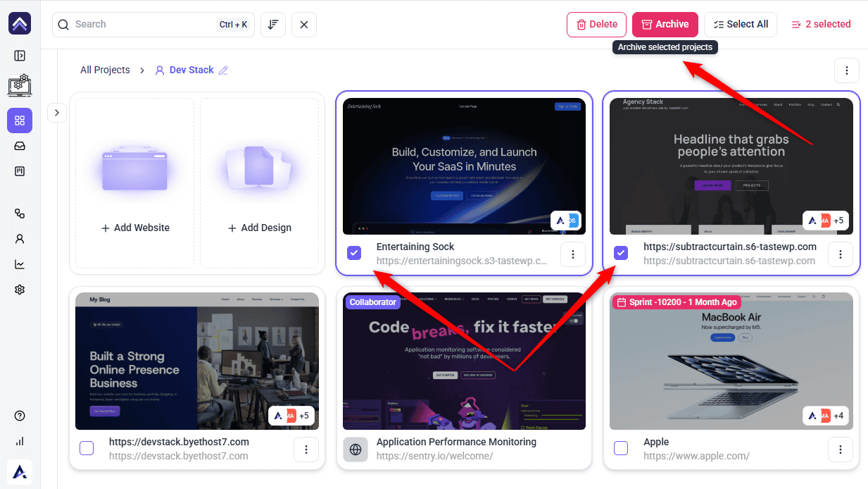Viewport: 868px width, 489px height.
Task: Open devstack.byethost7 card three-dot menu
Action: 306,450
